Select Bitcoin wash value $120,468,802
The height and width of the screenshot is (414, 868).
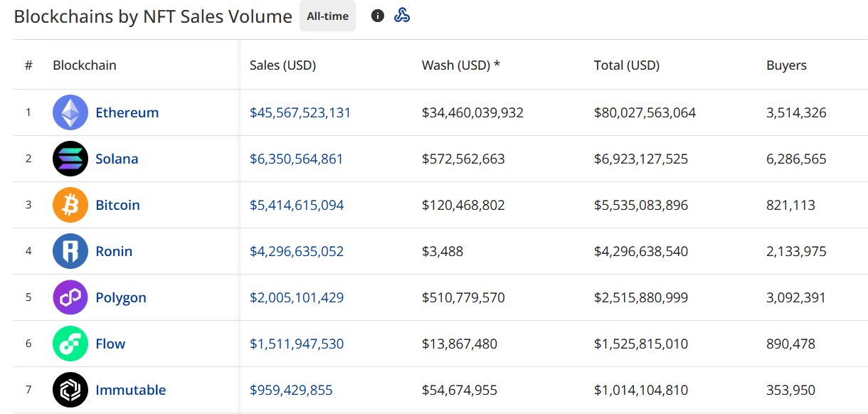463,205
